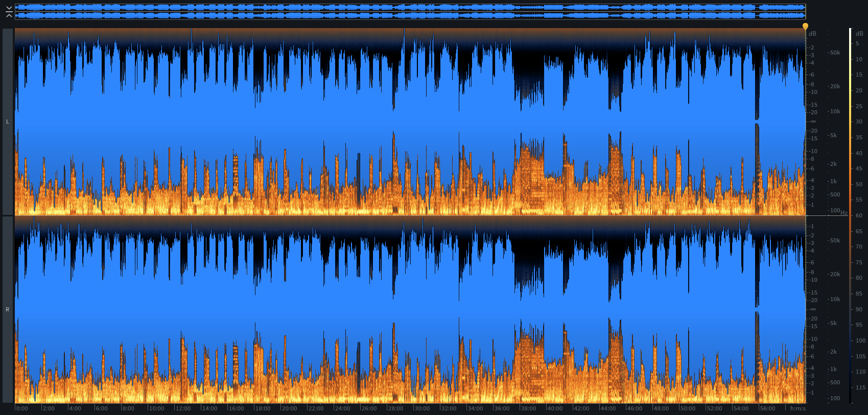Click the 28:00 mark on the time ruler
Image resolution: width=868 pixels, height=415 pixels.
[x=395, y=408]
